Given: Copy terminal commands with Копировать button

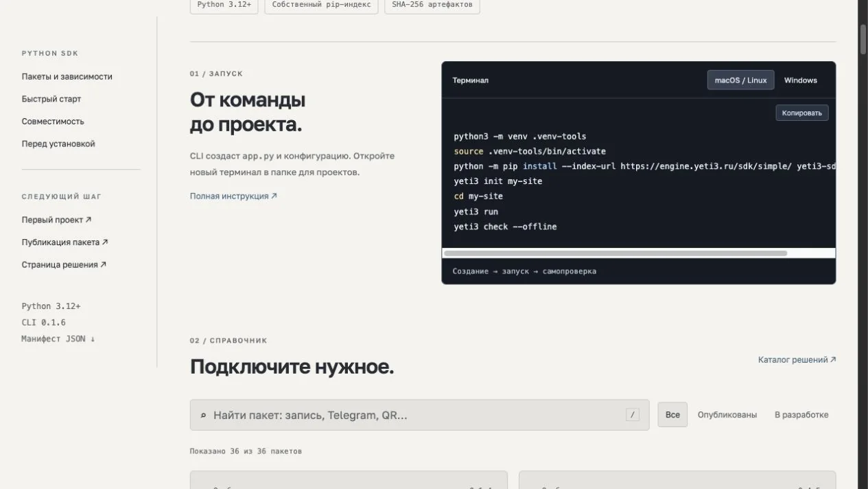Looking at the screenshot, I should click(802, 113).
